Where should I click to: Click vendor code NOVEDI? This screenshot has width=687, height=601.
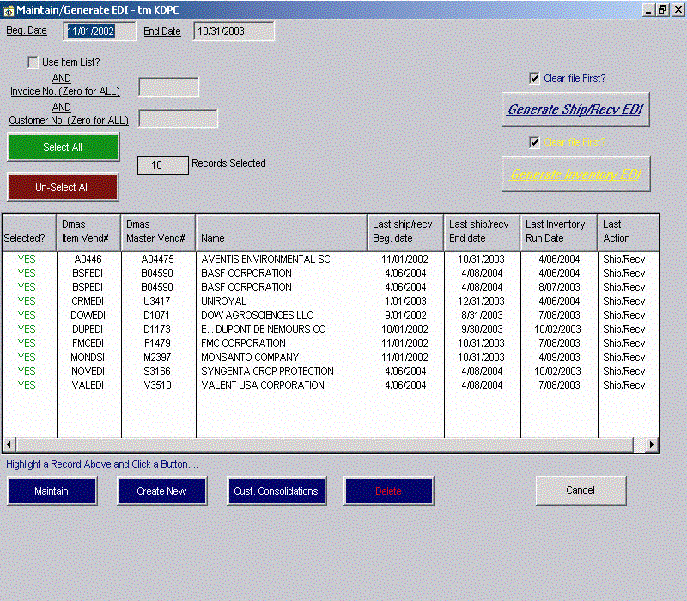[88, 371]
